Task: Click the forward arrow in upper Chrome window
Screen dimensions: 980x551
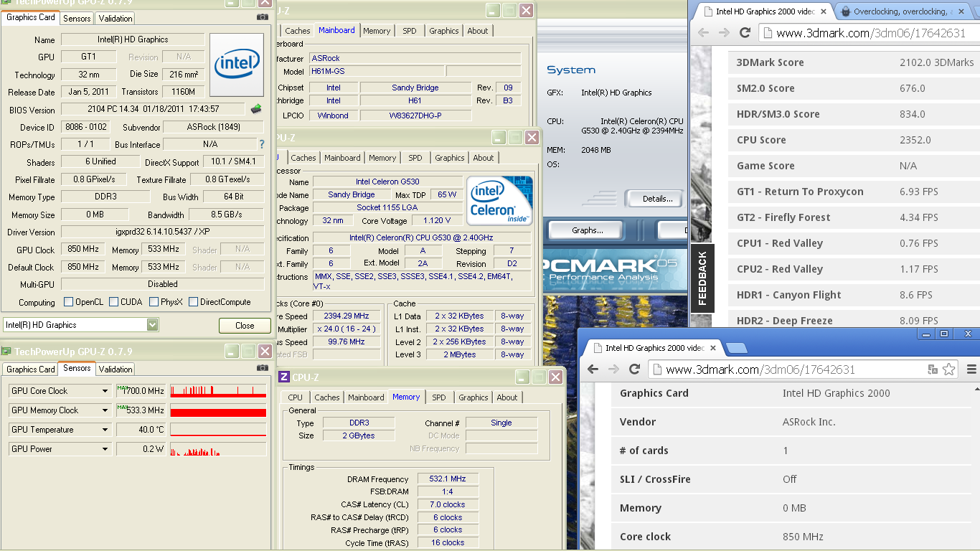Action: click(x=724, y=32)
